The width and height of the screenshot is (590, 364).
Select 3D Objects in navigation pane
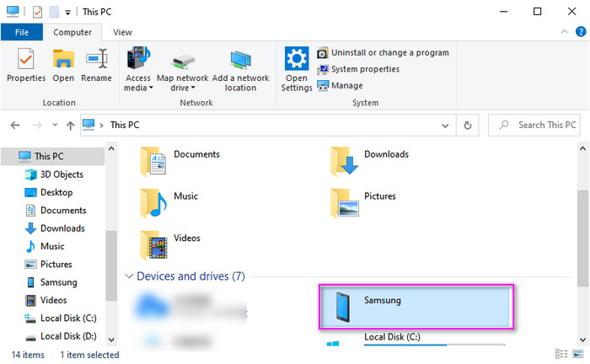click(54, 174)
